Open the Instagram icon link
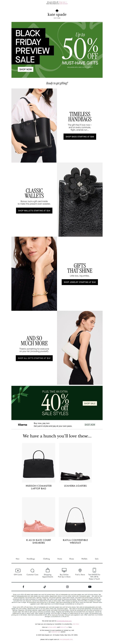The width and height of the screenshot is (114, 644). [67, 587]
